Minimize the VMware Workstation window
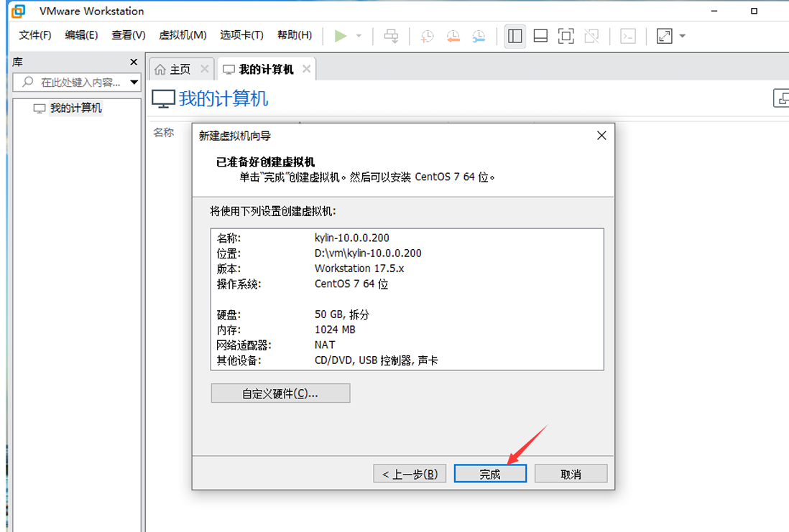789x532 pixels. [x=714, y=11]
